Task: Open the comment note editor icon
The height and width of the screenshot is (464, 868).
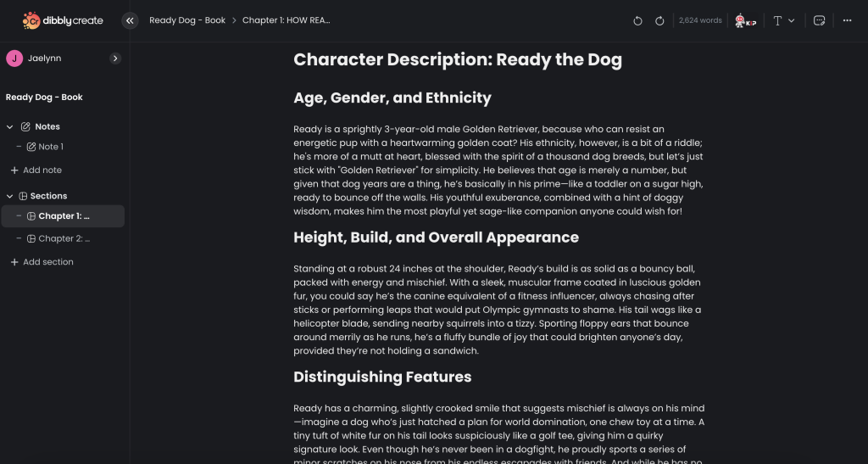Action: [x=819, y=20]
